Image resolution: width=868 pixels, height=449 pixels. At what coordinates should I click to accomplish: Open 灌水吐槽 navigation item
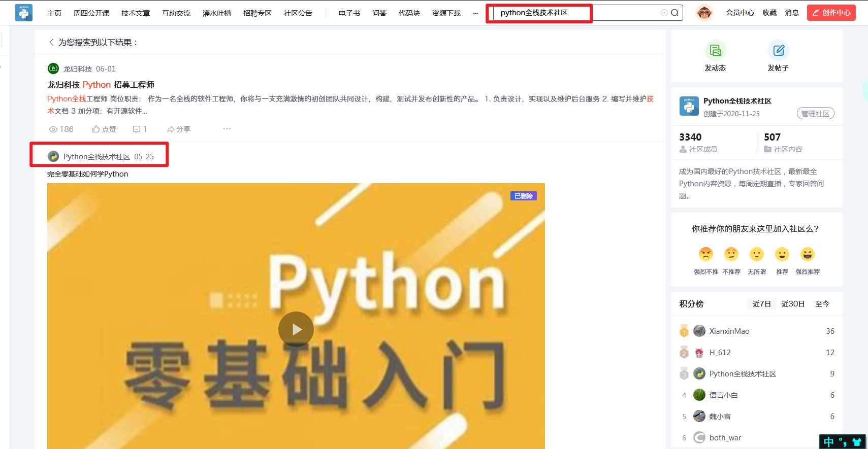point(217,13)
